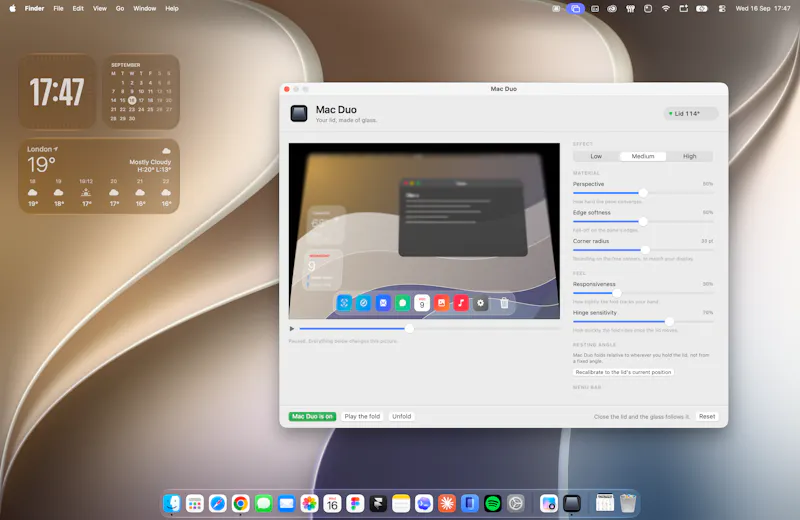Open Help menu
Image resolution: width=800 pixels, height=520 pixels.
coord(172,8)
